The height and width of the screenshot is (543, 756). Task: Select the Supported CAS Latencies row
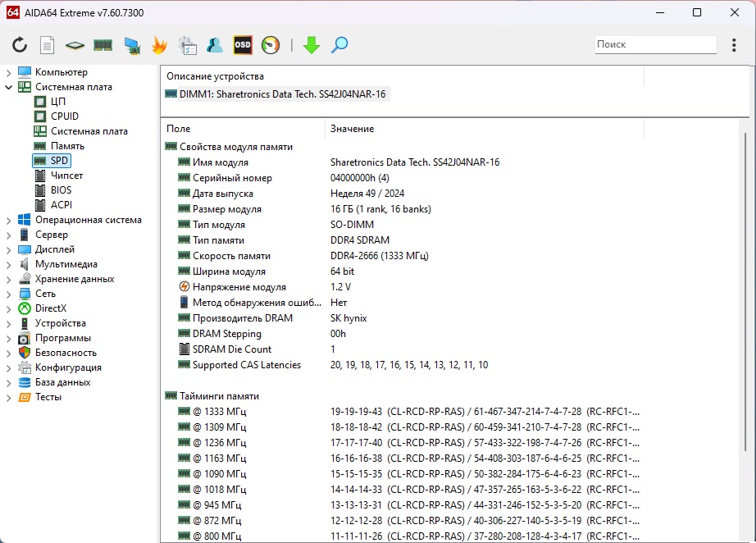[409, 365]
